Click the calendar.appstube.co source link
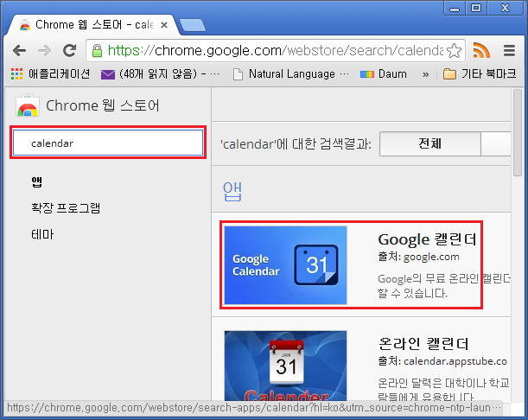Viewport: 528px width, 420px height. coord(455,361)
